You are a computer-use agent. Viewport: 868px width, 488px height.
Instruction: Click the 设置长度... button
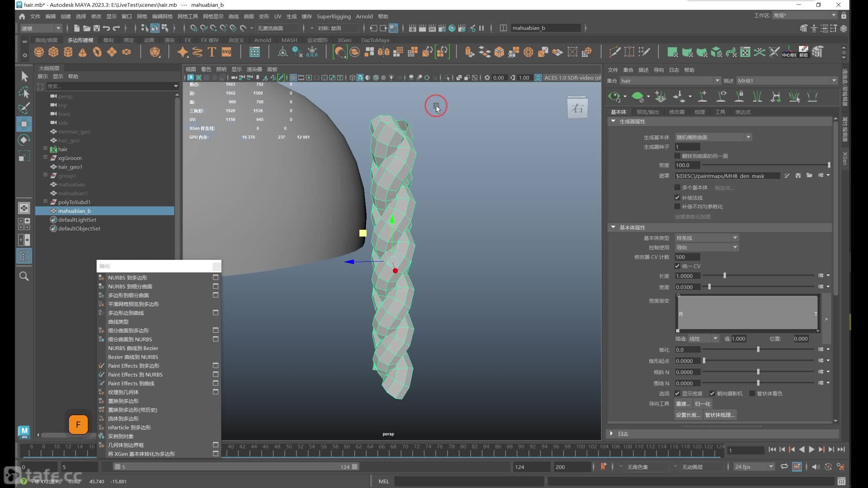tap(688, 415)
